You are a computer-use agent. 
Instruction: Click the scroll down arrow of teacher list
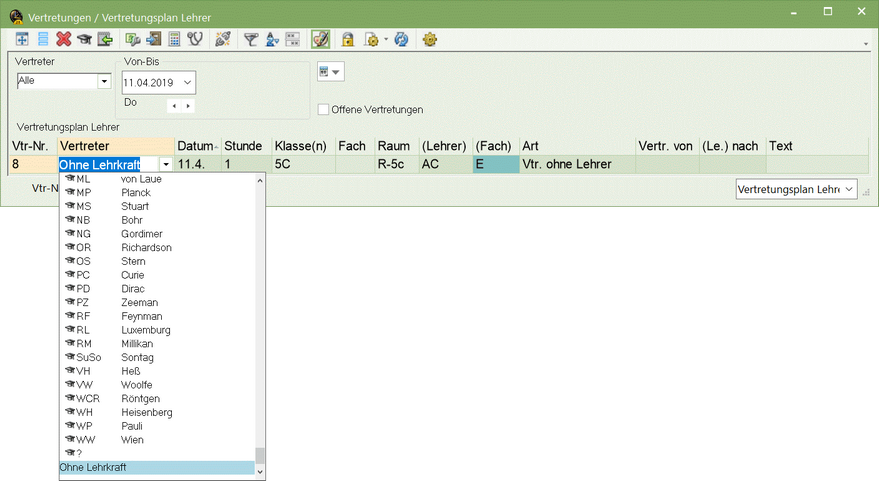(x=260, y=472)
